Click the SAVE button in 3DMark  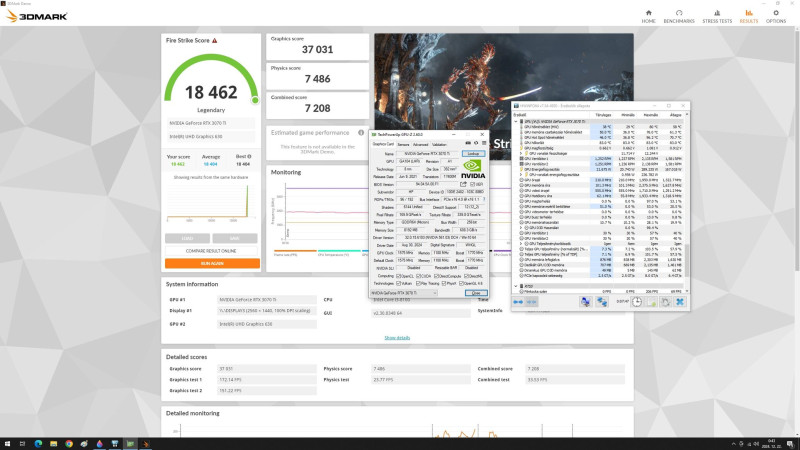click(235, 238)
